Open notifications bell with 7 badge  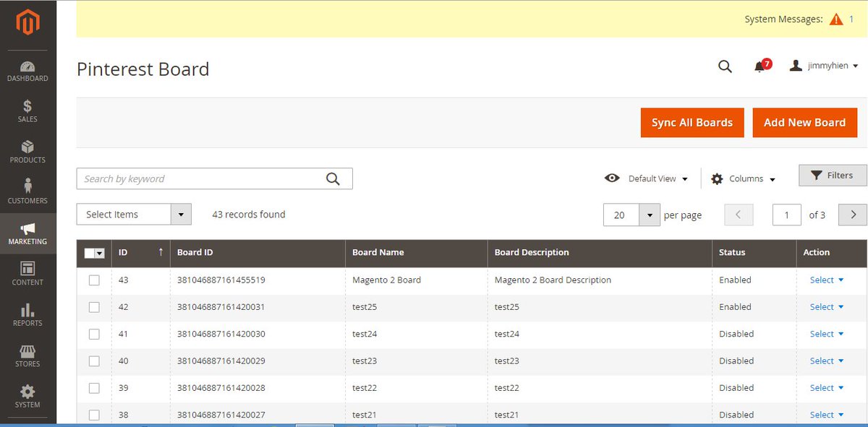coord(762,66)
